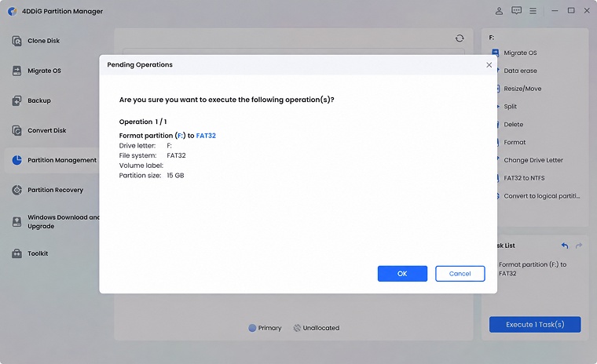Undo last task in Task List
This screenshot has width=597, height=364.
(x=565, y=246)
